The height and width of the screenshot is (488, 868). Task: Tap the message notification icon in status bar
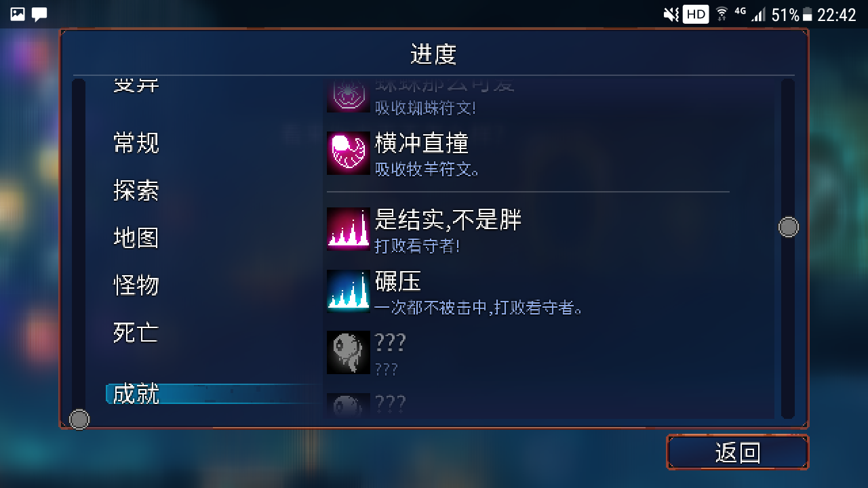(x=40, y=14)
